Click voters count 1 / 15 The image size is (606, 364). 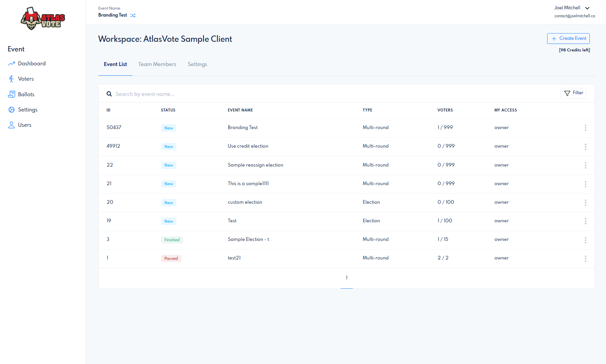443,239
